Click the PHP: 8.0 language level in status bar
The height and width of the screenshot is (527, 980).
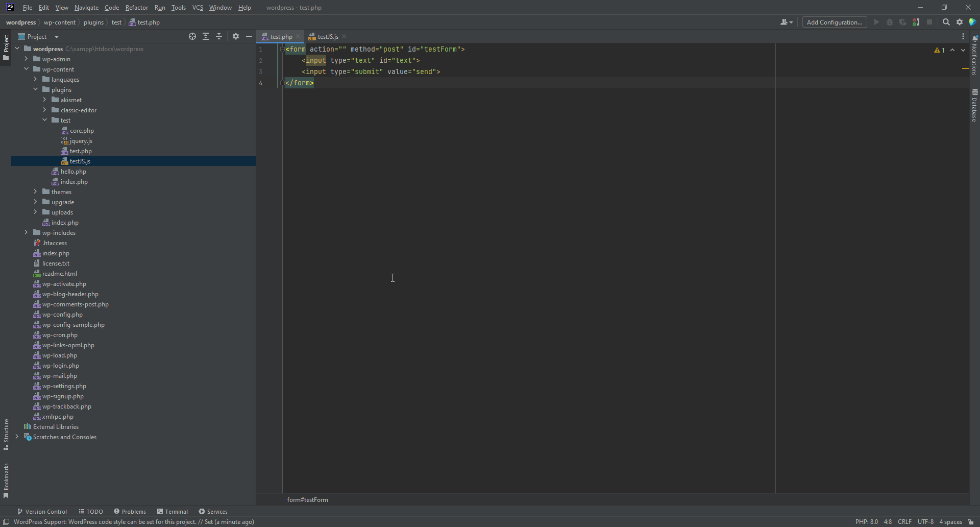pyautogui.click(x=867, y=522)
